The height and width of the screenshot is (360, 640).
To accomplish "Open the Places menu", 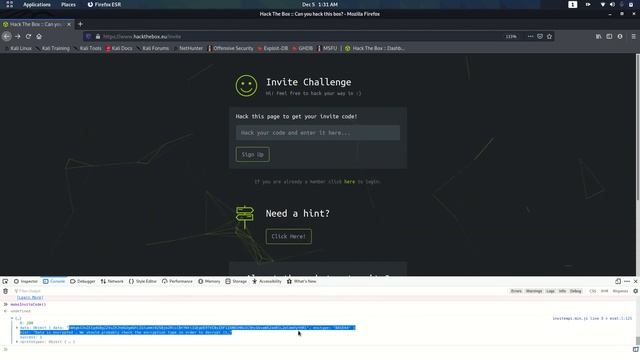I will (68, 4).
